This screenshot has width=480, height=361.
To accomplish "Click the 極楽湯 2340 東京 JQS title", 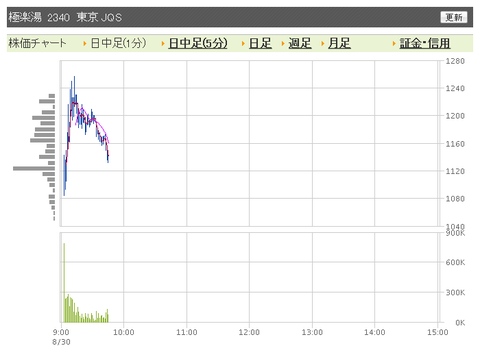I will (65, 17).
